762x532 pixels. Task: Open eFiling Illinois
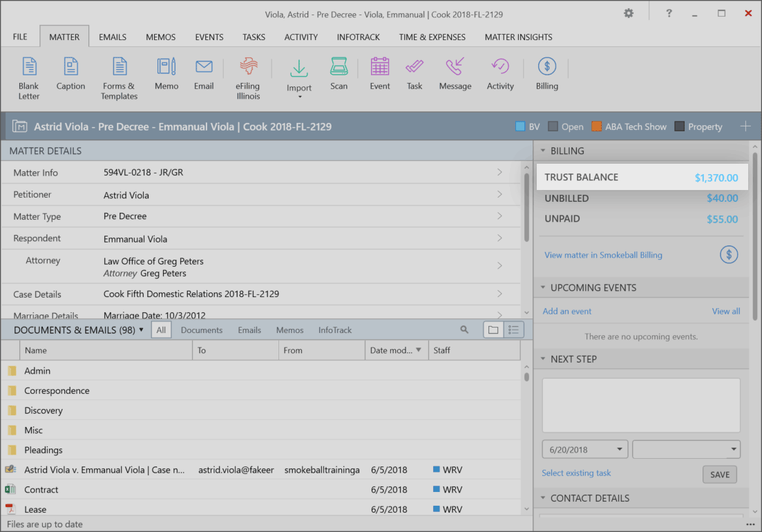[247, 77]
